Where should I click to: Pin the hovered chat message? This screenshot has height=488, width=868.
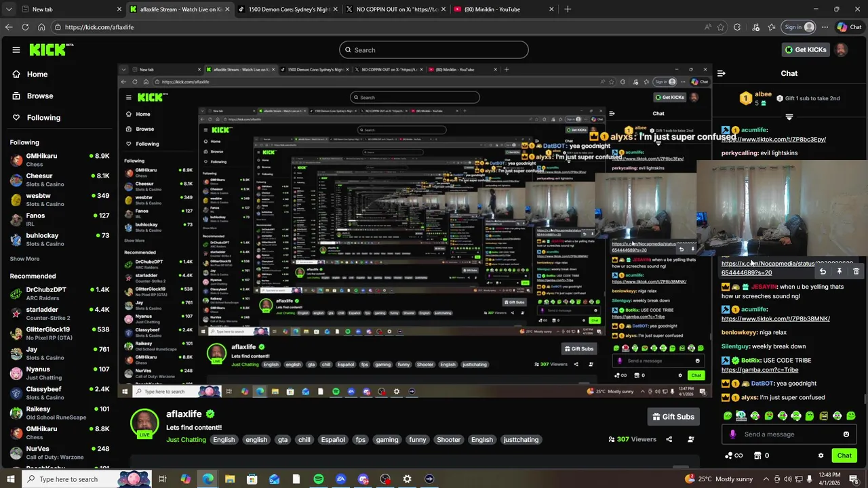(x=839, y=271)
